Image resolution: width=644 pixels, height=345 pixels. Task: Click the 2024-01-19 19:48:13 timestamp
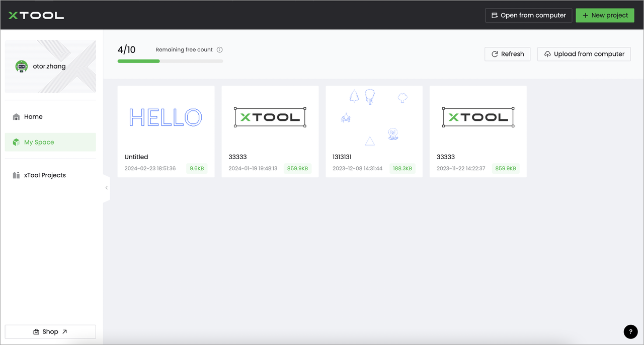(254, 168)
